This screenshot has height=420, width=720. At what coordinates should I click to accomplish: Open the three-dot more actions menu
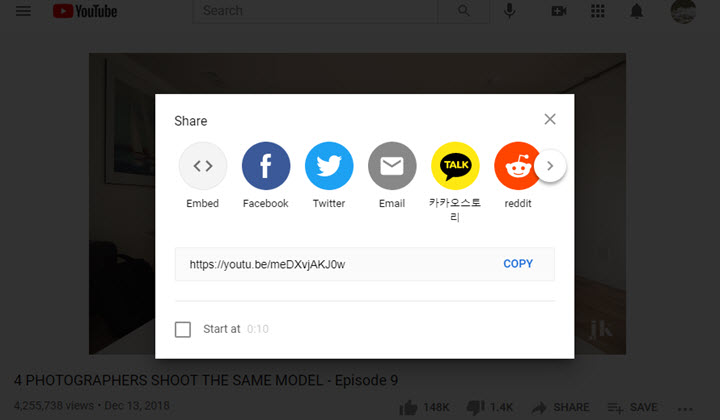pos(685,409)
